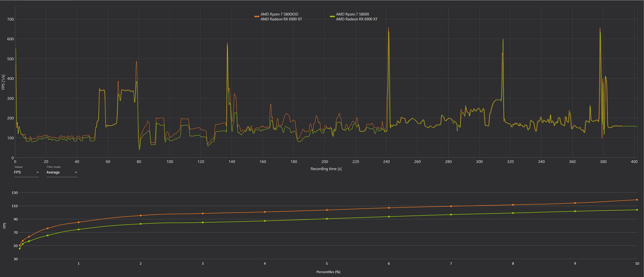Click the orange legend swatch for 5800X3D
Image resolution: width=644 pixels, height=277 pixels.
(x=256, y=16)
